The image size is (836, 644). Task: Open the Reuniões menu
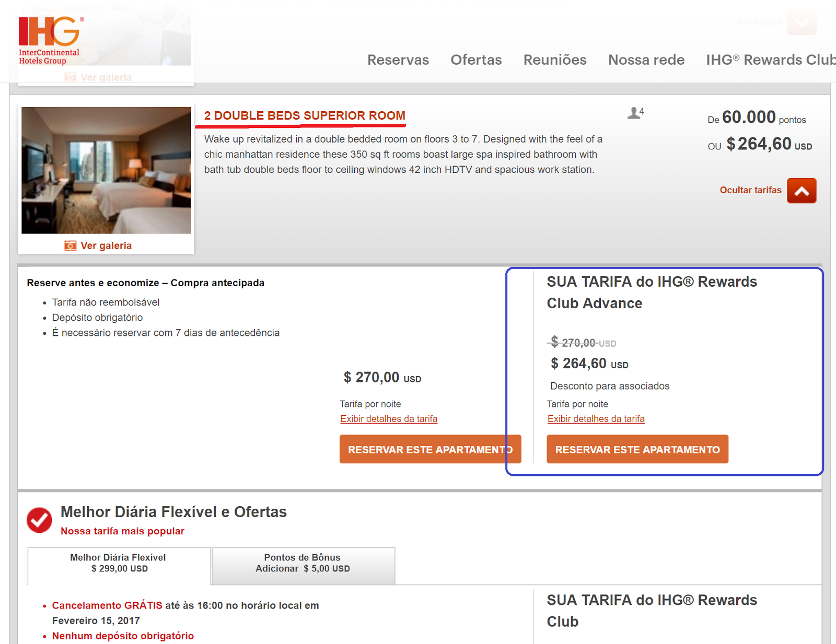(x=555, y=60)
